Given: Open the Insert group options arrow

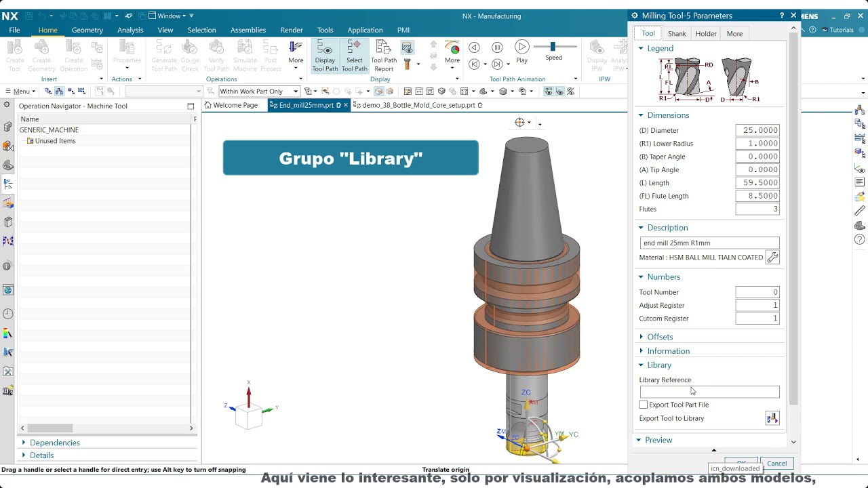Looking at the screenshot, I should coord(101,79).
